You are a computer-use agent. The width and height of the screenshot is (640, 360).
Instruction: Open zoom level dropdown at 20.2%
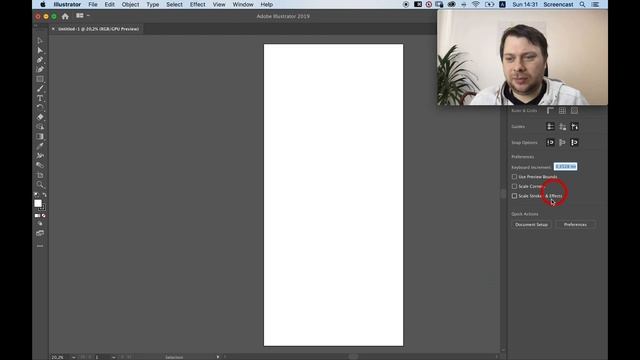tap(73, 357)
